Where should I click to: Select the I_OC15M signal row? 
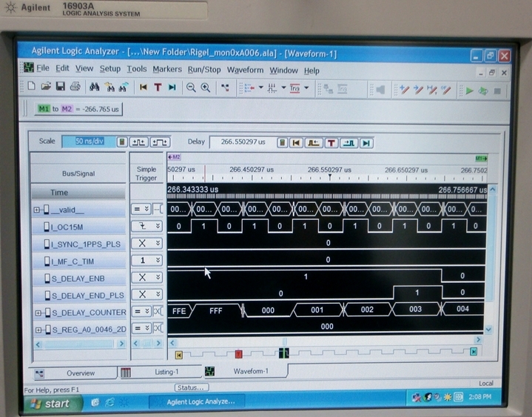pyautogui.click(x=78, y=227)
